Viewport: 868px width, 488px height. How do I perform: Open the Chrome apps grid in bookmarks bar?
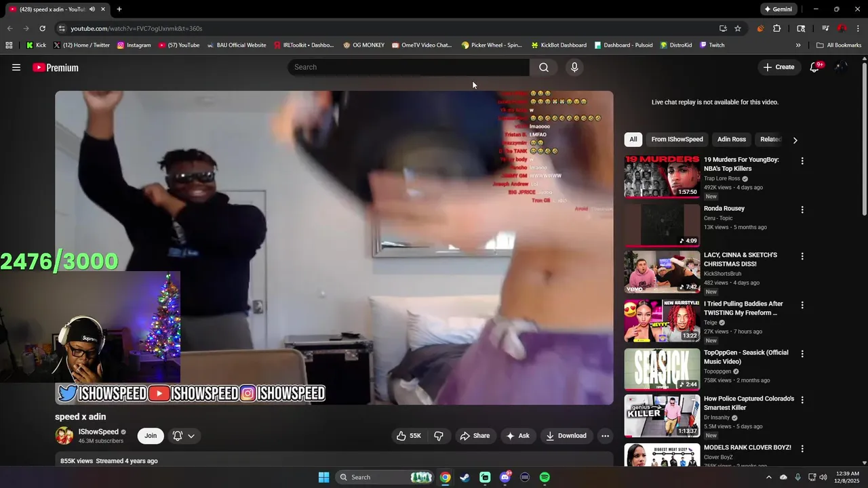click(x=9, y=45)
